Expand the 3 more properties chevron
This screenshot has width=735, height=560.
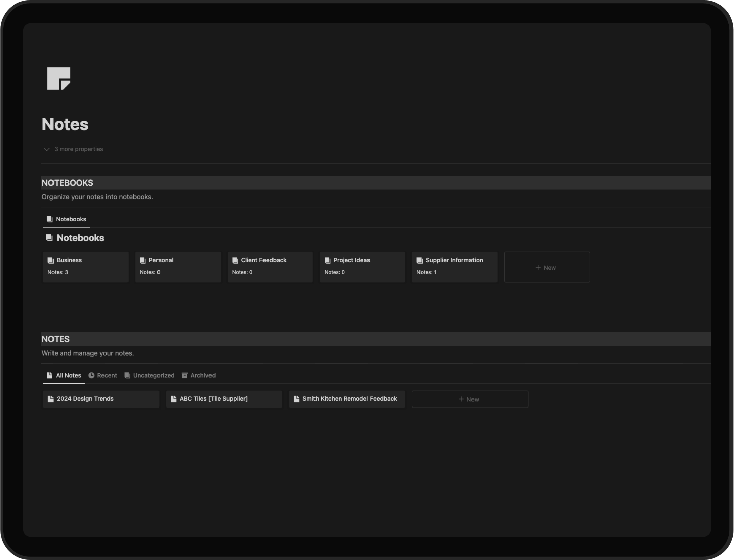point(47,149)
